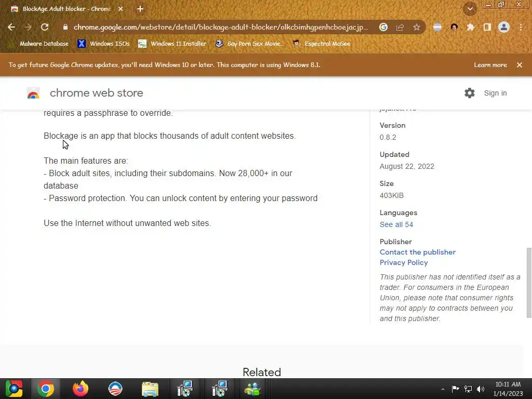
Task: Click text 'Use the Internet without unwanted web sites.'
Action: [x=127, y=223]
